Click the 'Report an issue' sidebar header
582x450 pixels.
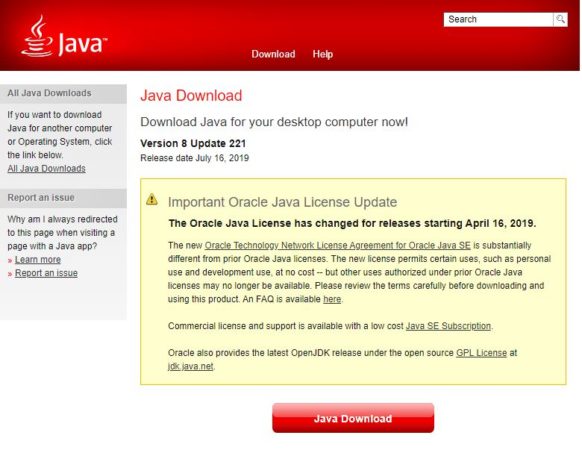(63, 198)
